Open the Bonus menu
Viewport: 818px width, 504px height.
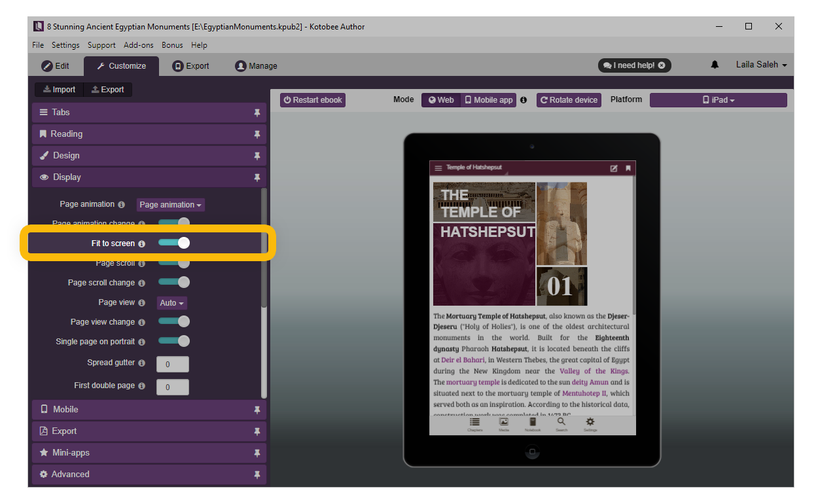coord(173,45)
